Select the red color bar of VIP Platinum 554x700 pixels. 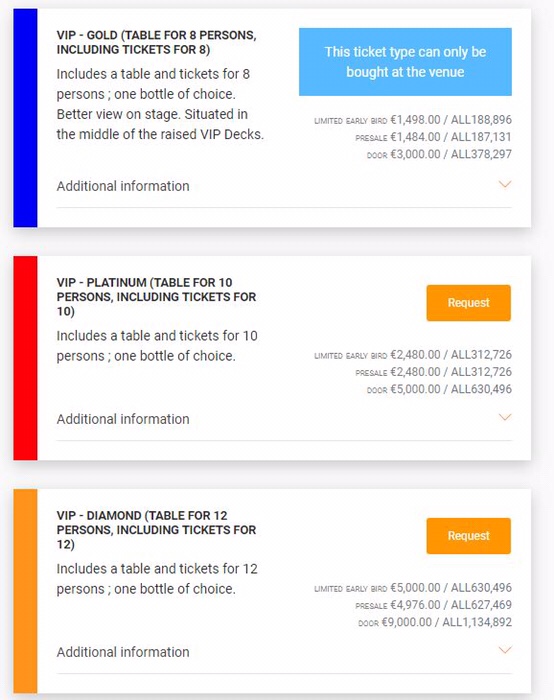25,358
